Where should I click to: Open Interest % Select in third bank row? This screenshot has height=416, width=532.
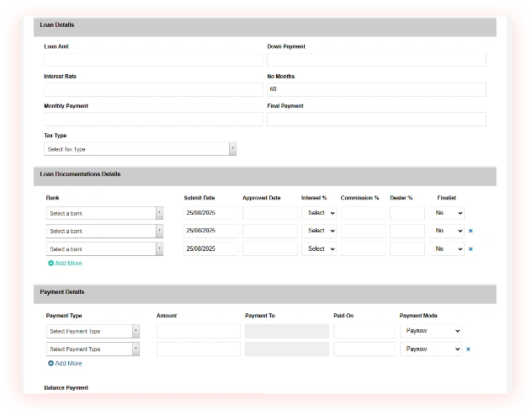319,249
